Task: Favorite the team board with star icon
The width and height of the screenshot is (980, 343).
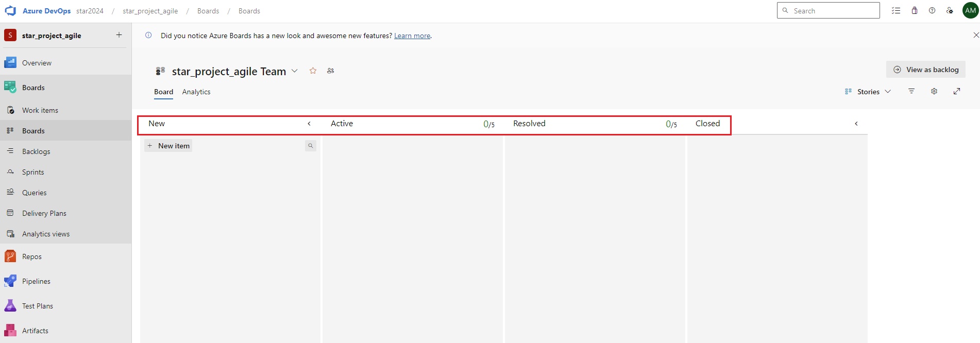Action: coord(313,71)
